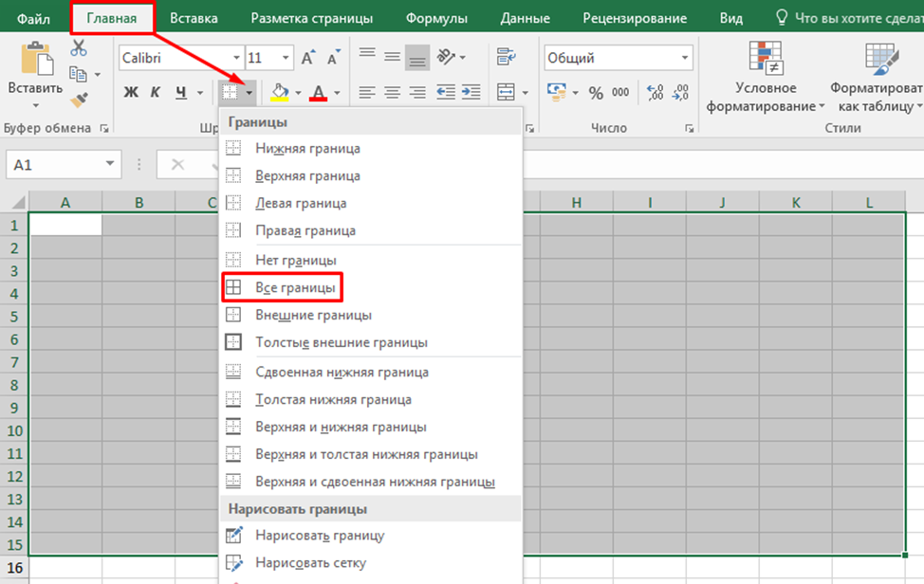Click accounting currency format icon

tap(556, 92)
